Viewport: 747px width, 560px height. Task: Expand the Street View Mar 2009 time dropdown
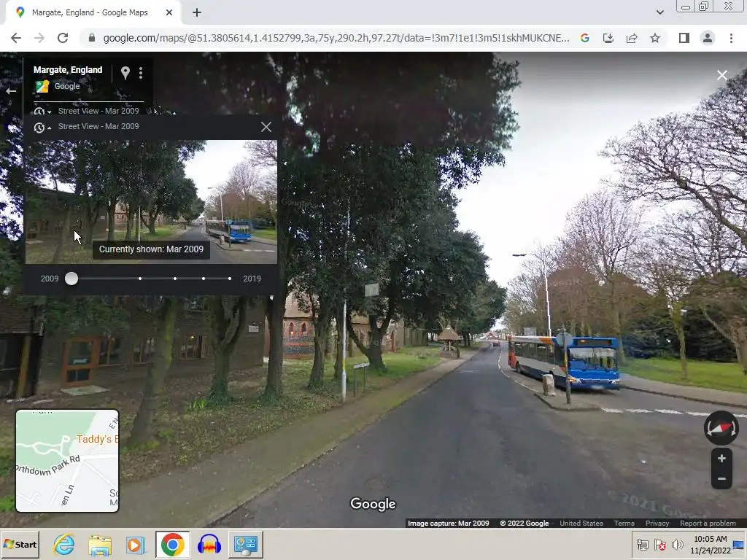tap(86, 111)
